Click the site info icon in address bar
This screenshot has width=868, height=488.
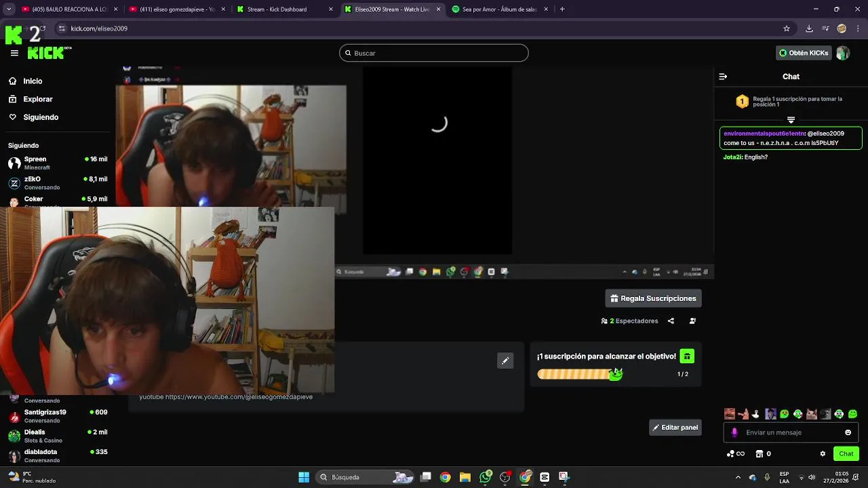tap(62, 28)
